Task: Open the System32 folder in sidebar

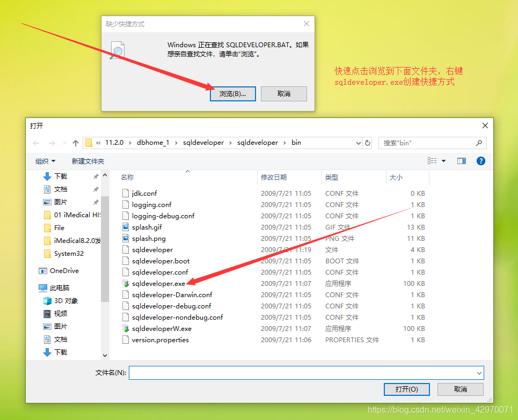Action: click(64, 254)
